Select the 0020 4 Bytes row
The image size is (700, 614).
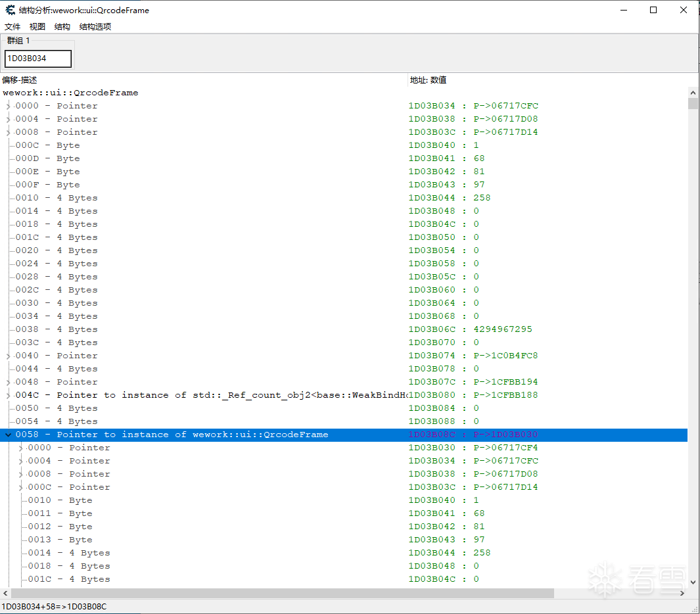pos(344,250)
